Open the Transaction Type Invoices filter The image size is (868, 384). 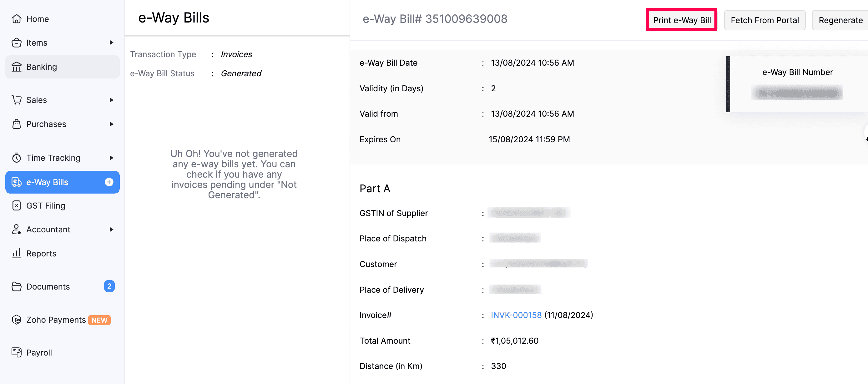[236, 54]
